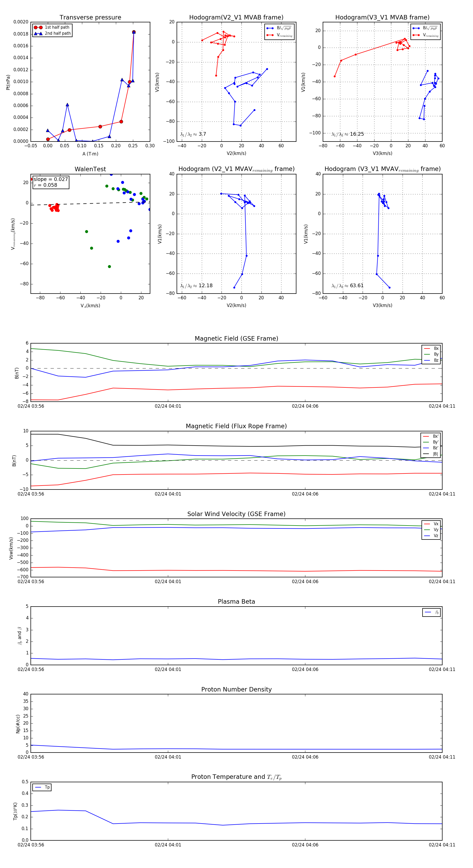This screenshot has width=473, height=868.
Task: Click the "V_remaining(km/s)" y-axis label
Action: click(x=13, y=234)
